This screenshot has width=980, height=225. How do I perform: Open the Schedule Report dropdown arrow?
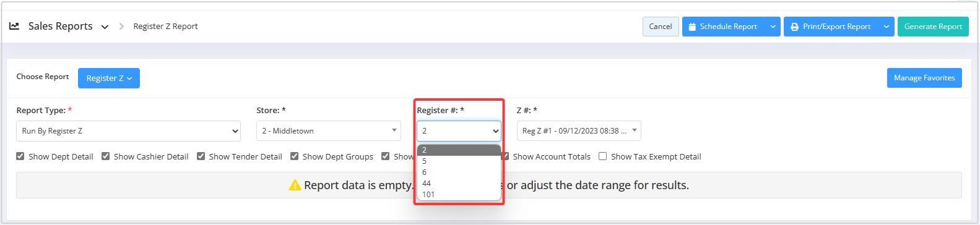tap(773, 27)
